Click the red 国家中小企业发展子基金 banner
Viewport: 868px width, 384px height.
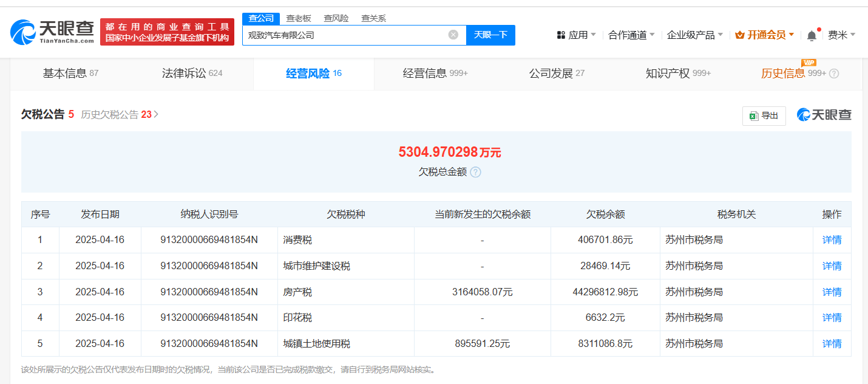[x=167, y=32]
